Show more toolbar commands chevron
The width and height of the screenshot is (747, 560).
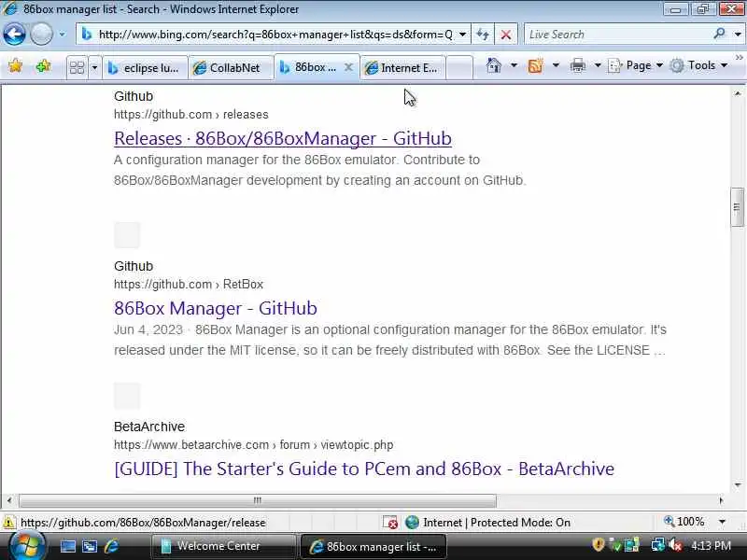(739, 57)
